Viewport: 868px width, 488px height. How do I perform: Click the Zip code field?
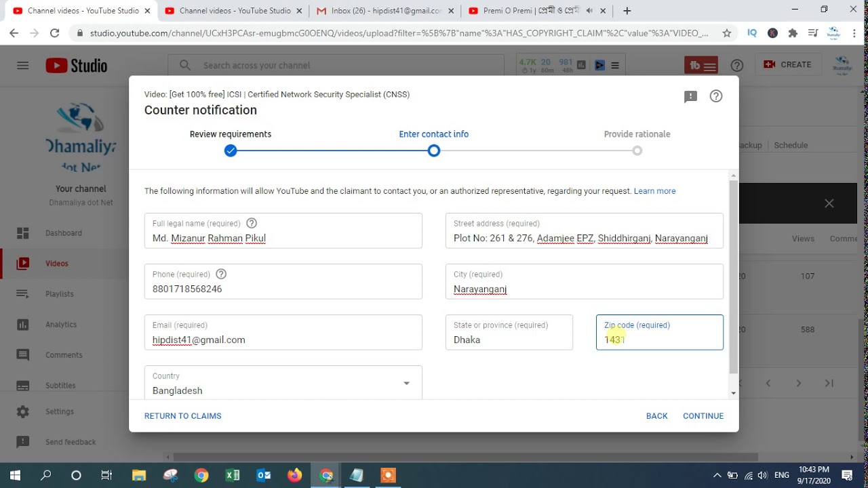660,332
